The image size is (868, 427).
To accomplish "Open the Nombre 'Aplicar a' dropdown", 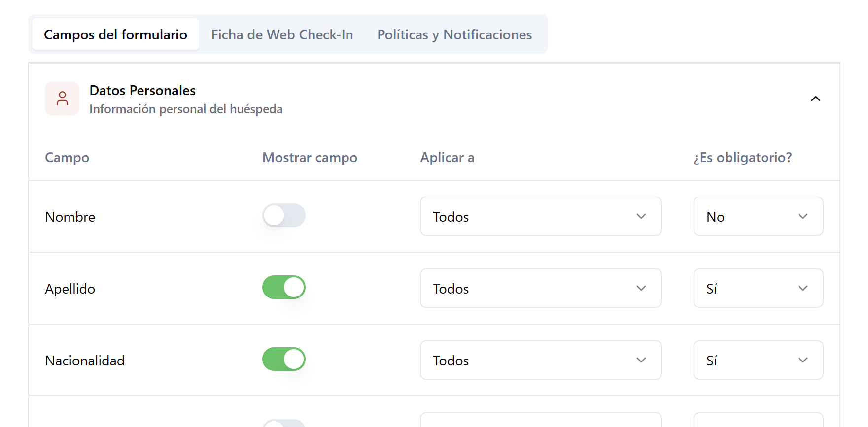I will (541, 217).
